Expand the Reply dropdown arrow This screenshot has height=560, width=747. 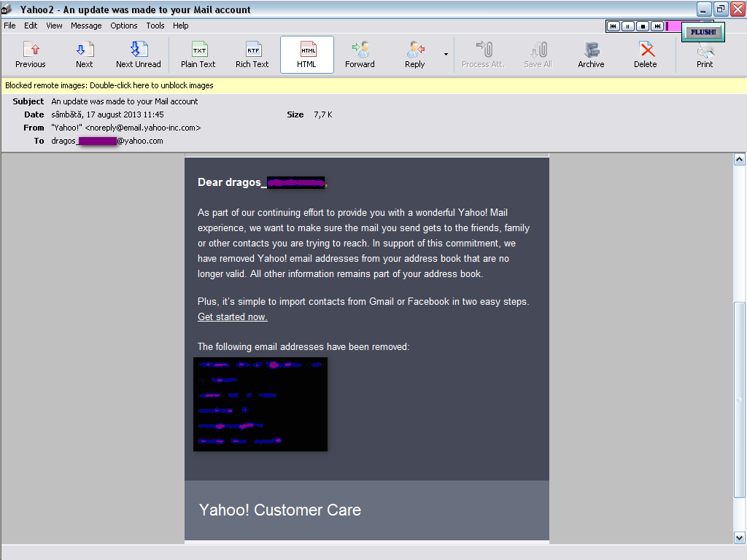tap(446, 54)
